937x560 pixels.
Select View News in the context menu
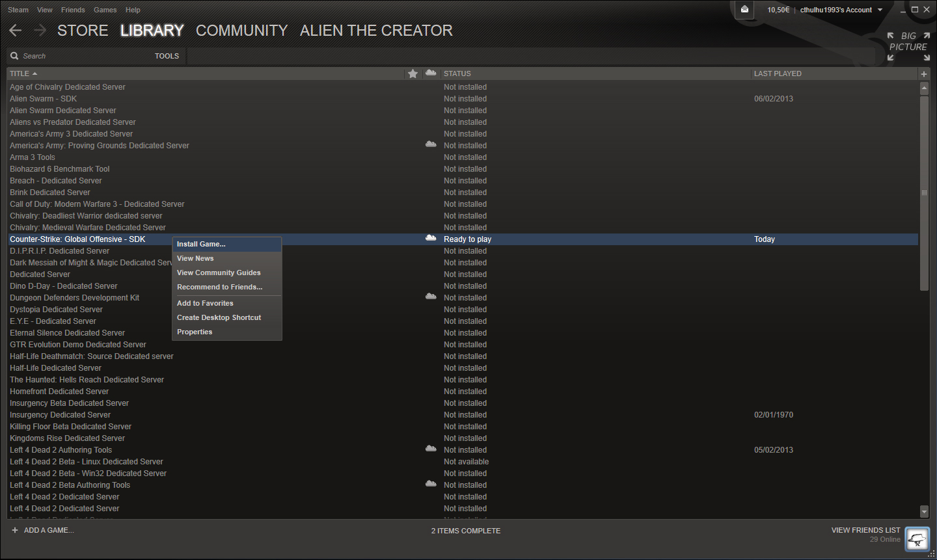click(x=227, y=258)
